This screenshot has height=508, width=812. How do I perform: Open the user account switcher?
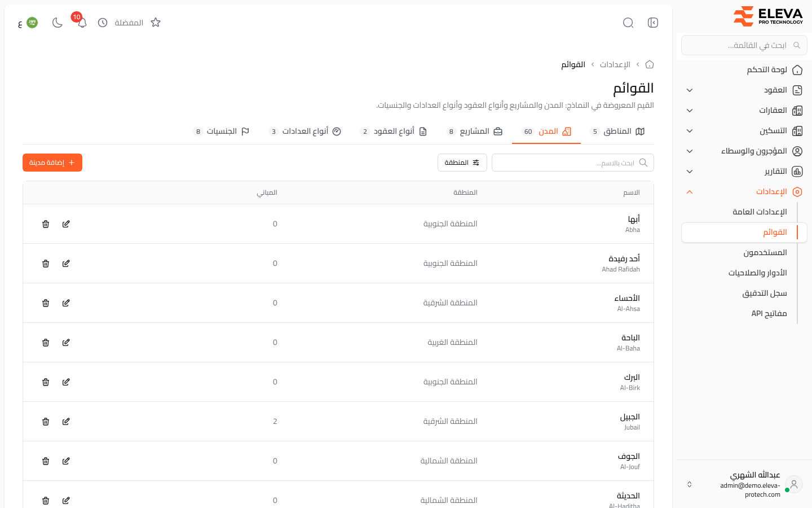pos(744,484)
